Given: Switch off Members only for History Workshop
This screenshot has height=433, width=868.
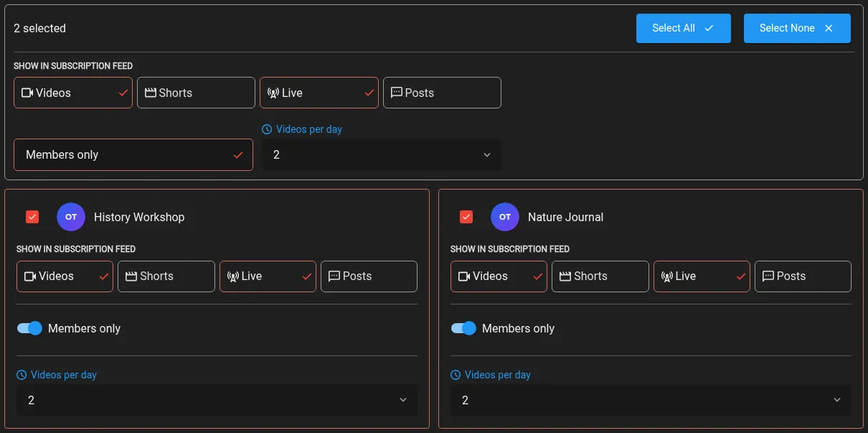Looking at the screenshot, I should (30, 328).
